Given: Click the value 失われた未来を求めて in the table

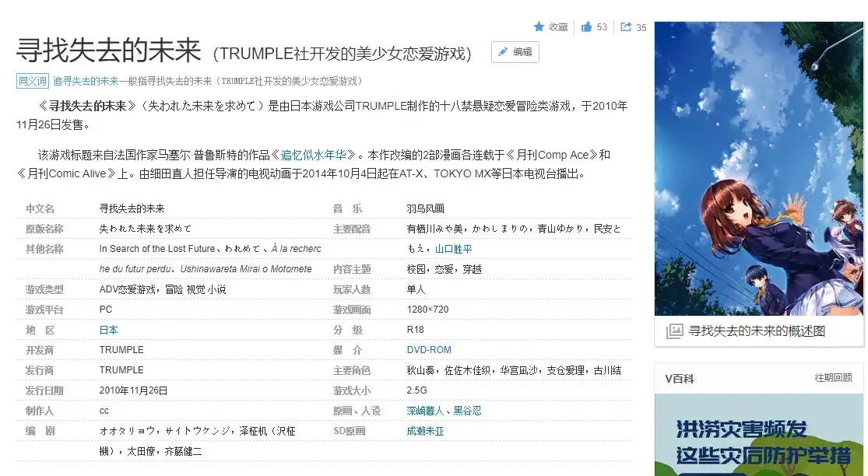Looking at the screenshot, I should [x=145, y=229].
